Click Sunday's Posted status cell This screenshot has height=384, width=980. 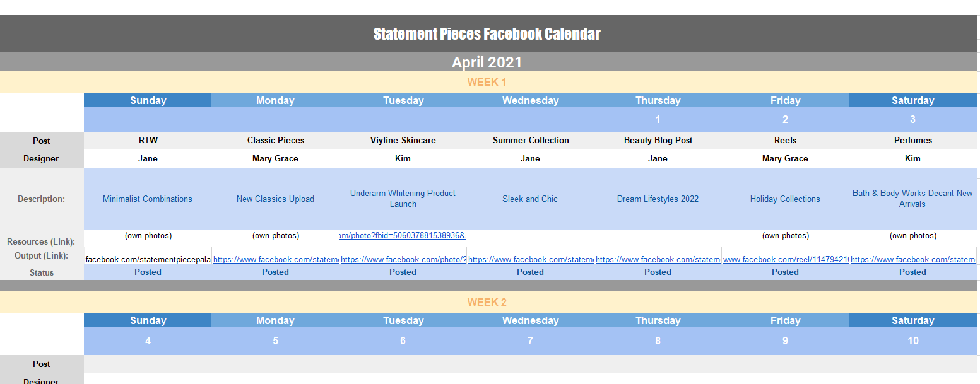148,272
